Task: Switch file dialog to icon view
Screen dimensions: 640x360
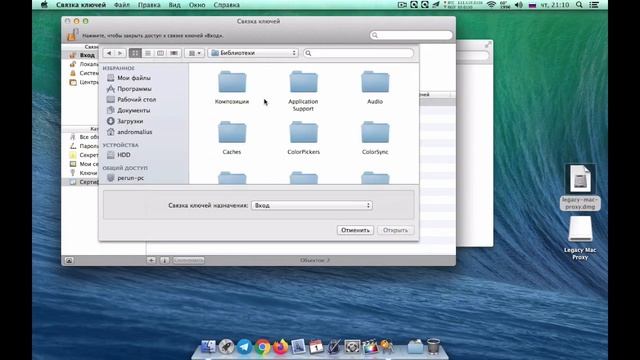Action: 135,53
